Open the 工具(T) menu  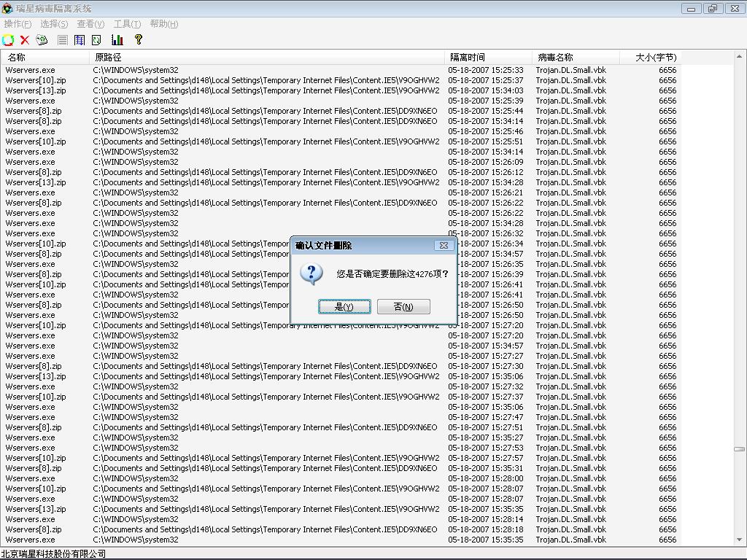127,24
